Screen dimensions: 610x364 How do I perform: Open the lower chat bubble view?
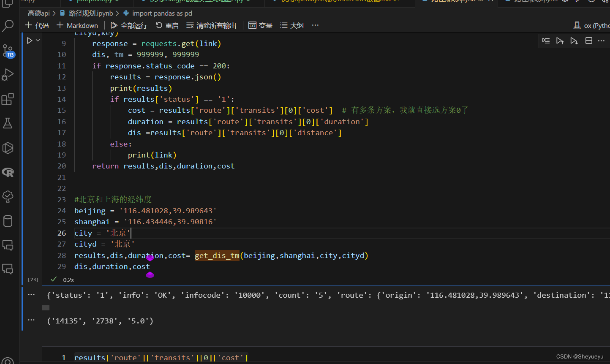click(8, 269)
